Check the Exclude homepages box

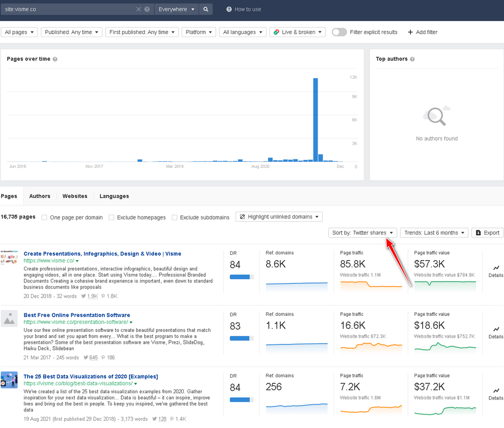pos(111,217)
